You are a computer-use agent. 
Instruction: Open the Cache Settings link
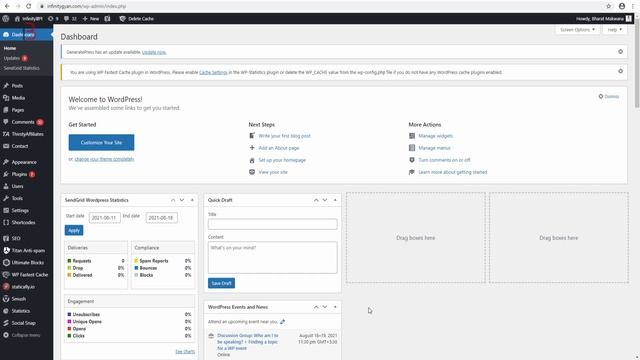coord(213,72)
